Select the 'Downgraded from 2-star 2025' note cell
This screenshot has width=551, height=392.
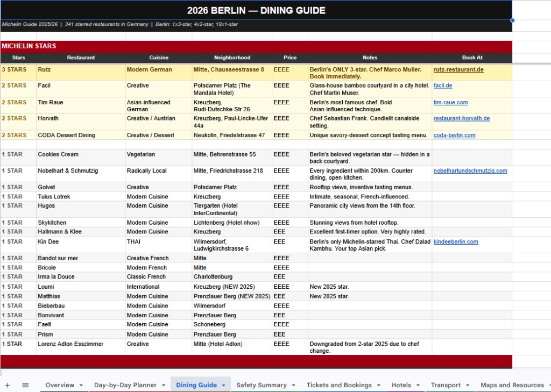pyautogui.click(x=370, y=347)
